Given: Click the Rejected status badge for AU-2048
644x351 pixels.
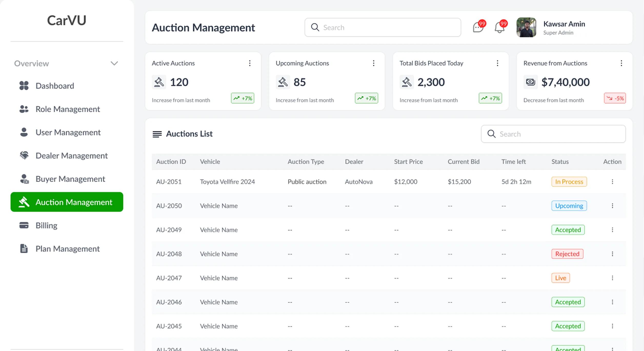Looking at the screenshot, I should tap(567, 254).
